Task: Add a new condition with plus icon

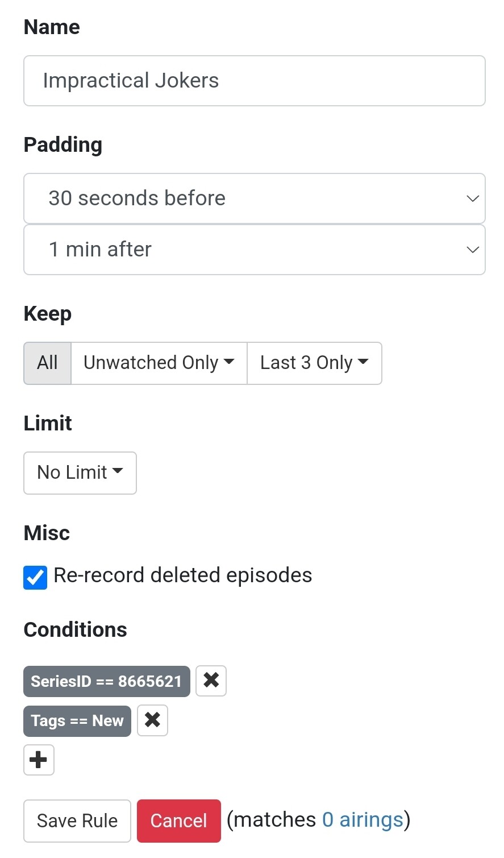Action: click(x=39, y=760)
